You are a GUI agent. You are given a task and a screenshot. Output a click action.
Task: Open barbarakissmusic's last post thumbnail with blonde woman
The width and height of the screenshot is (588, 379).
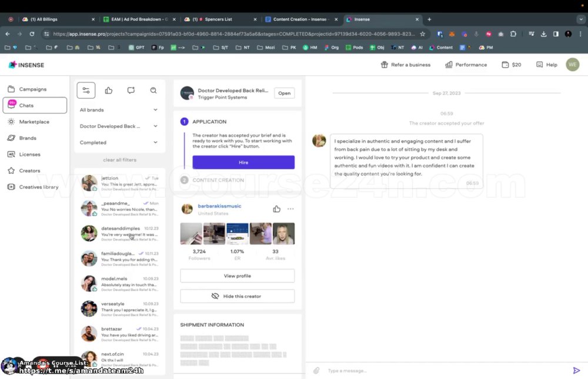[283, 233]
